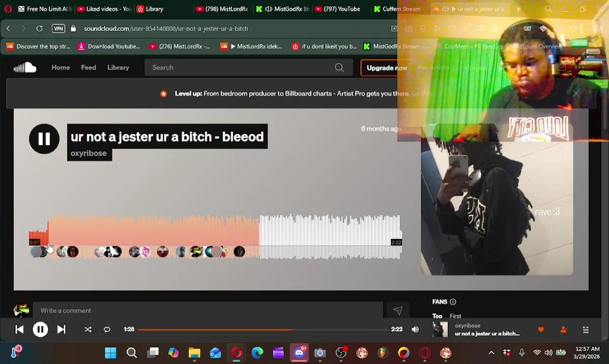Image resolution: width=609 pixels, height=364 pixels.
Task: Switch to Free No Limit AI tab
Action: tap(45, 9)
